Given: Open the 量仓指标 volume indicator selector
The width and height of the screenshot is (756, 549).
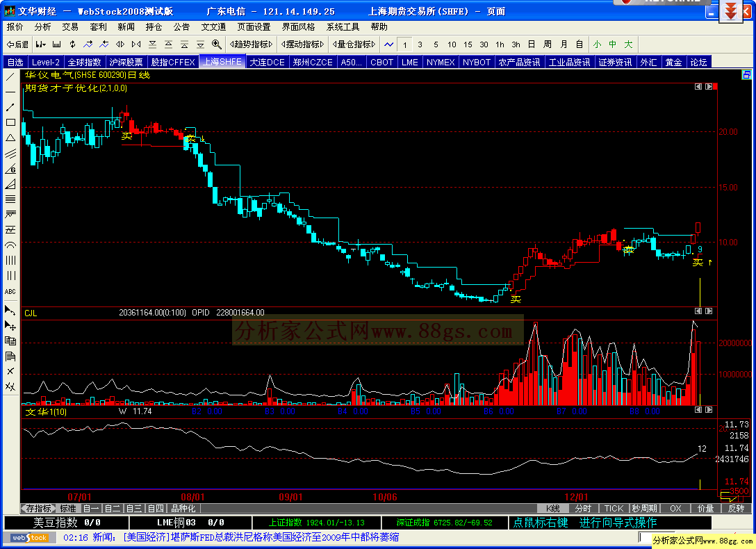Looking at the screenshot, I should [x=354, y=44].
